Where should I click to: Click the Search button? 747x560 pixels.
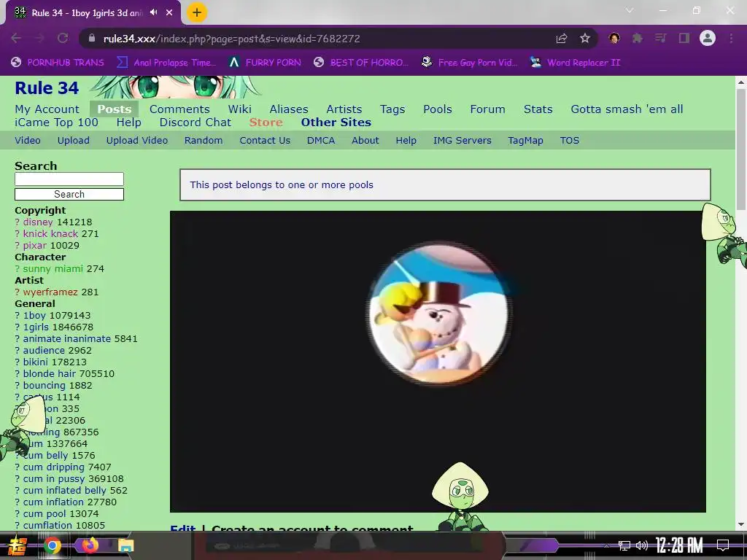click(69, 194)
